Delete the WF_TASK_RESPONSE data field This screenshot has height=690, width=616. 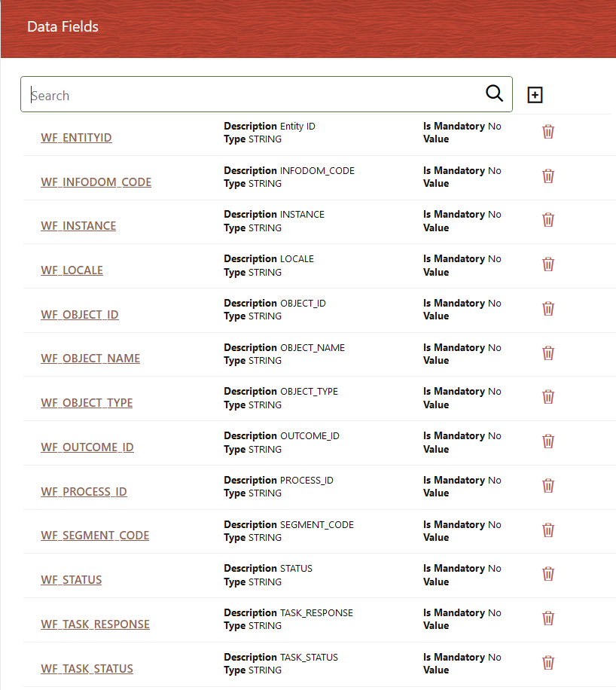[547, 618]
